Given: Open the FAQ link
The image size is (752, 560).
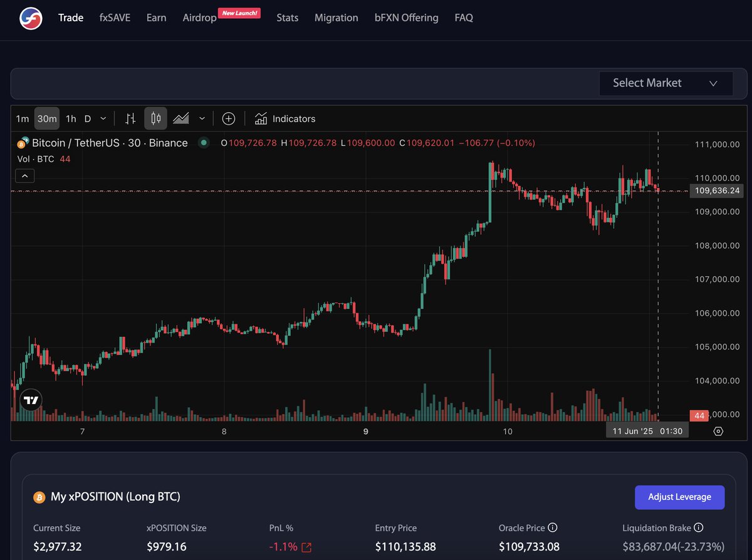Looking at the screenshot, I should click(x=464, y=18).
